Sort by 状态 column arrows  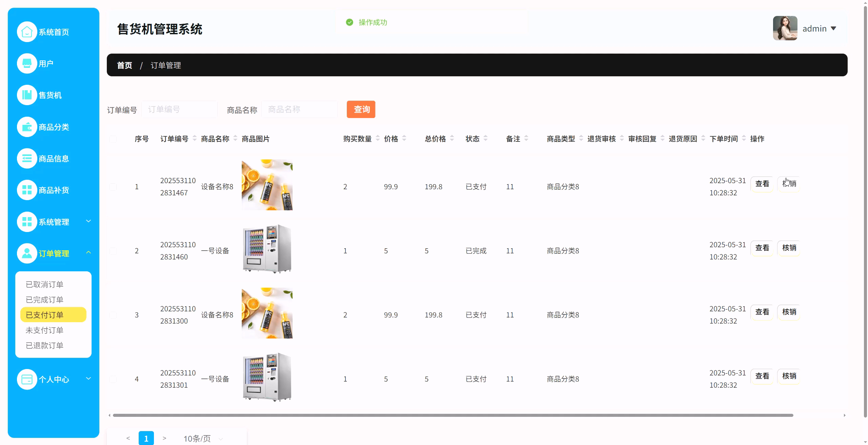pyautogui.click(x=486, y=138)
